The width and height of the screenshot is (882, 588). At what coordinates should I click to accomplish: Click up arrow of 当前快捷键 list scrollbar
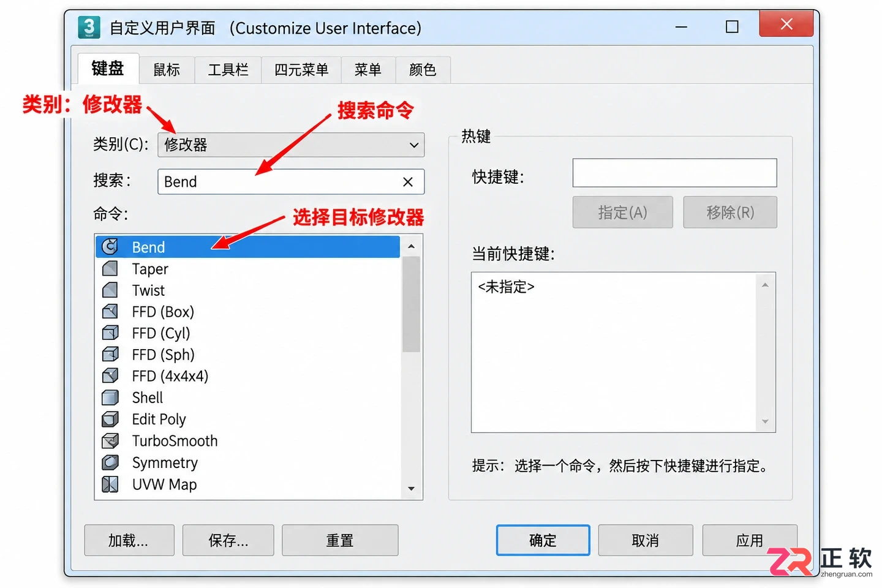[765, 285]
